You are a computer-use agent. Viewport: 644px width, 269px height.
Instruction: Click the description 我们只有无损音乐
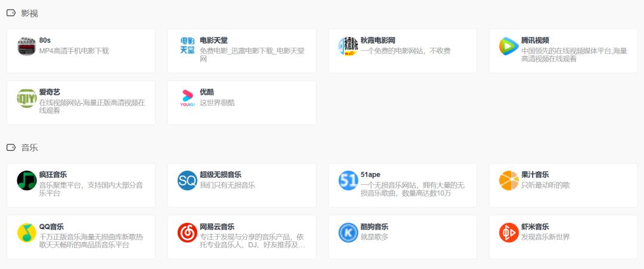228,185
